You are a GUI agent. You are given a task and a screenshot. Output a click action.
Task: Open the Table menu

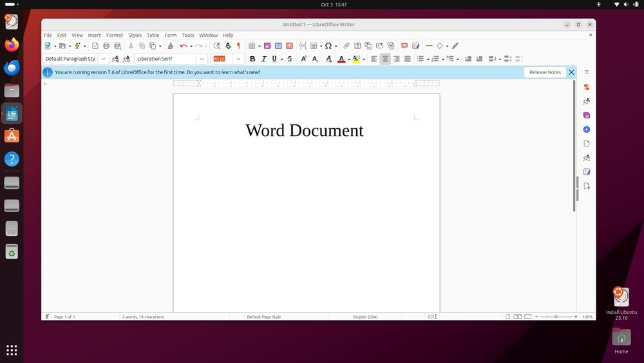(153, 35)
